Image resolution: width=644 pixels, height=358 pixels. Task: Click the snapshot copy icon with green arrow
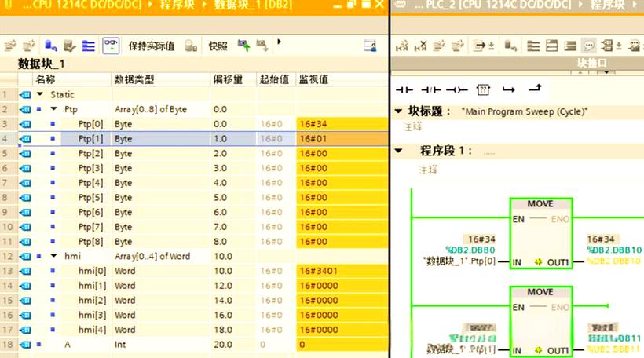click(x=243, y=46)
